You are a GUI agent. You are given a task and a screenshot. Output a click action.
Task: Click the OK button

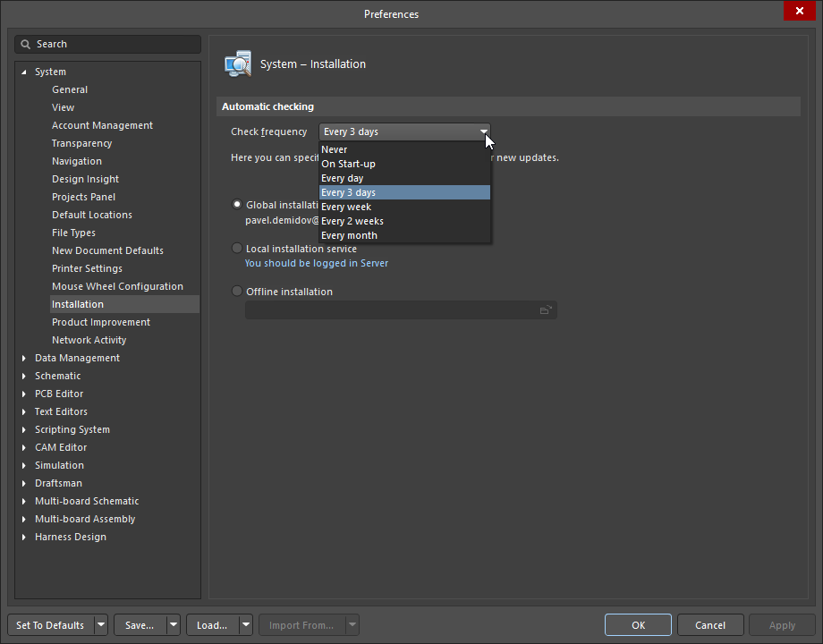click(x=638, y=625)
